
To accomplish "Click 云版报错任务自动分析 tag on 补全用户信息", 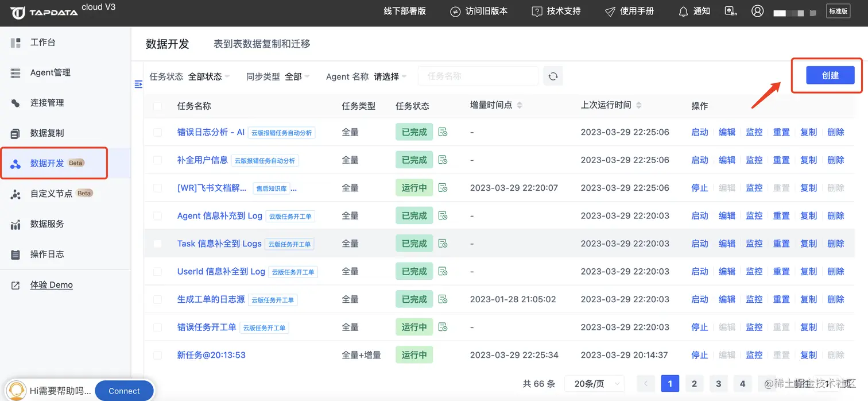I will pyautogui.click(x=265, y=161).
